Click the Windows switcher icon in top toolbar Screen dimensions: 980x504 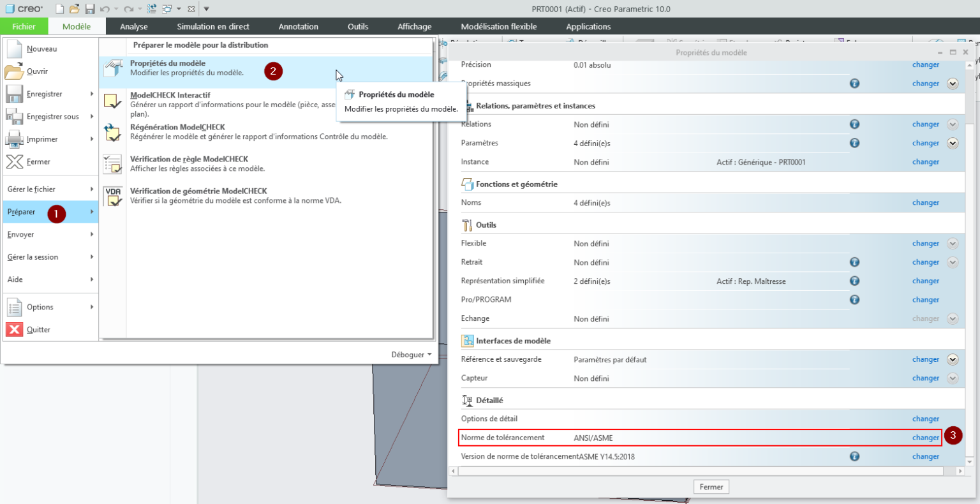[167, 9]
